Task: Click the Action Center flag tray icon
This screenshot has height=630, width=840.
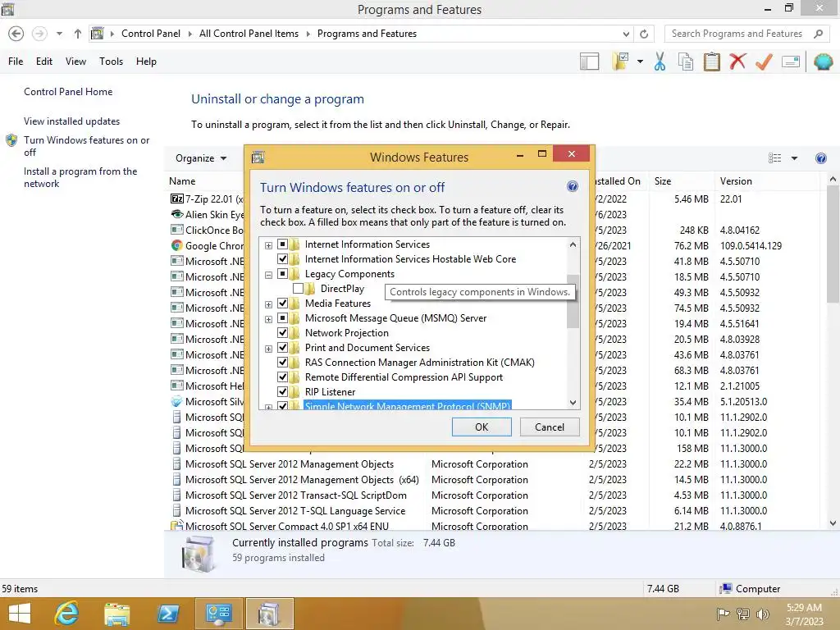Action: point(723,614)
